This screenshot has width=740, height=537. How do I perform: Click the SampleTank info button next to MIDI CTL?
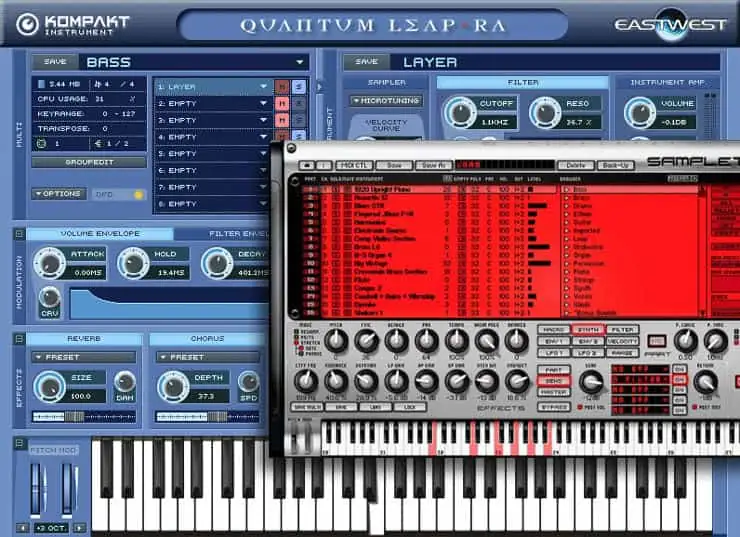(324, 166)
